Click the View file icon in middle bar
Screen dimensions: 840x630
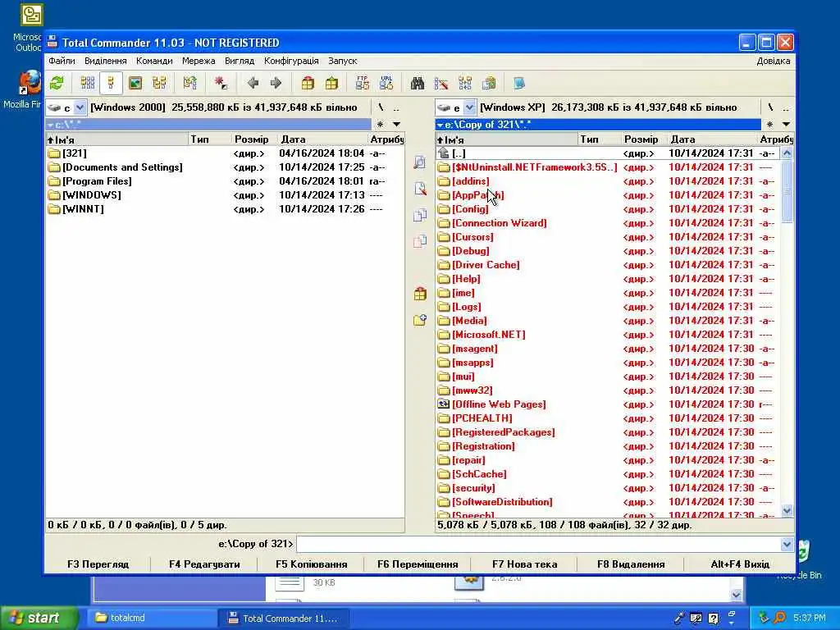click(420, 162)
